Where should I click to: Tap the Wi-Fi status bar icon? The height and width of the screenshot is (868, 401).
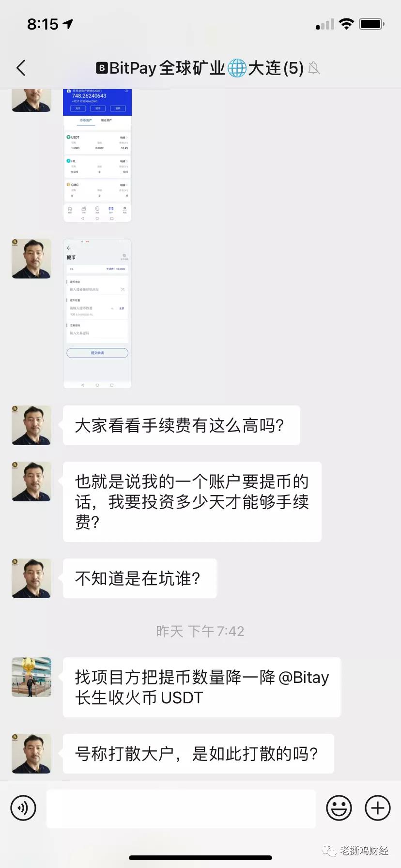pos(346,24)
